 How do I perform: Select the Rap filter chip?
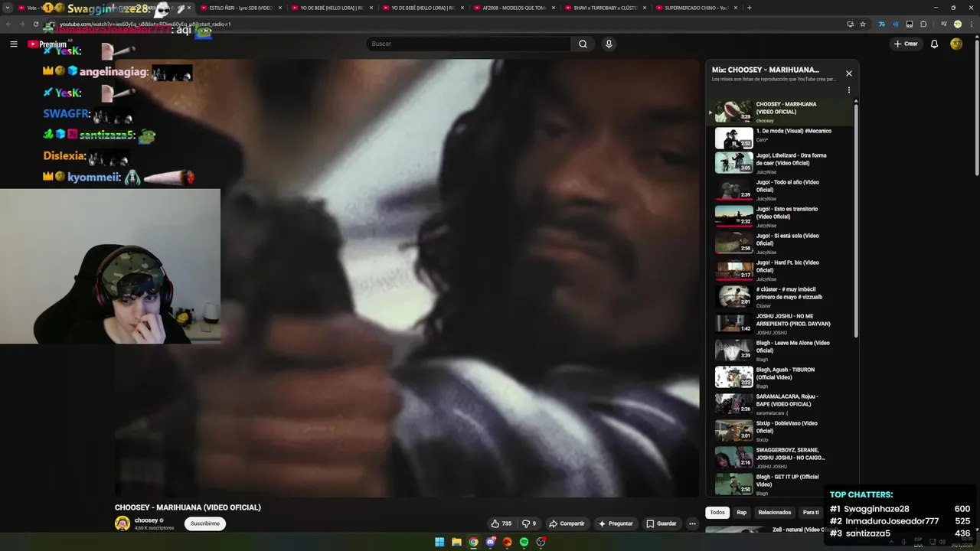(742, 512)
